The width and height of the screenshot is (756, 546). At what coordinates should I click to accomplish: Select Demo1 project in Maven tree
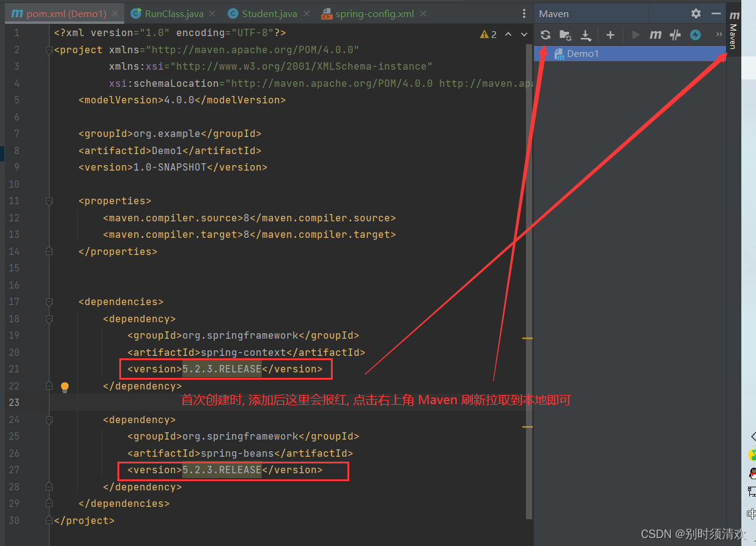click(630, 53)
